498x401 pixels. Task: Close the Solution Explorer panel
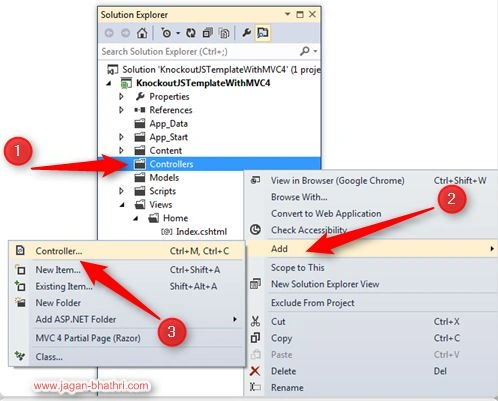(x=312, y=14)
